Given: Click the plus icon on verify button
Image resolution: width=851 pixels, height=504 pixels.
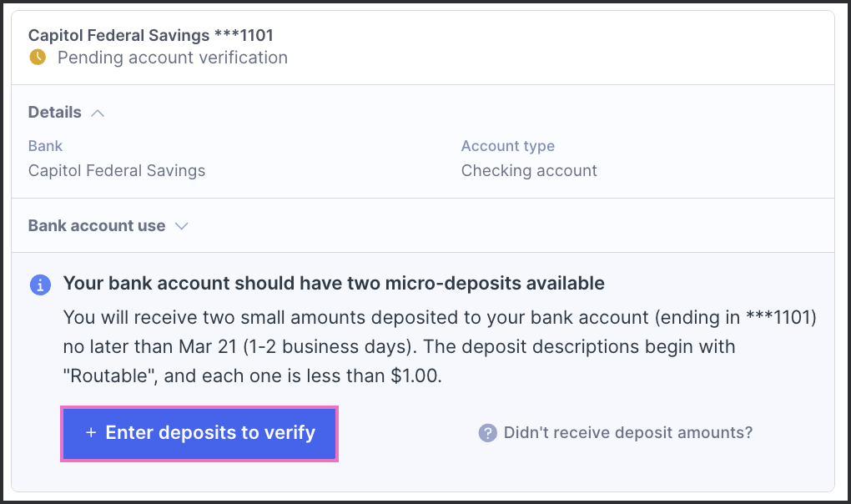Looking at the screenshot, I should pyautogui.click(x=91, y=432).
